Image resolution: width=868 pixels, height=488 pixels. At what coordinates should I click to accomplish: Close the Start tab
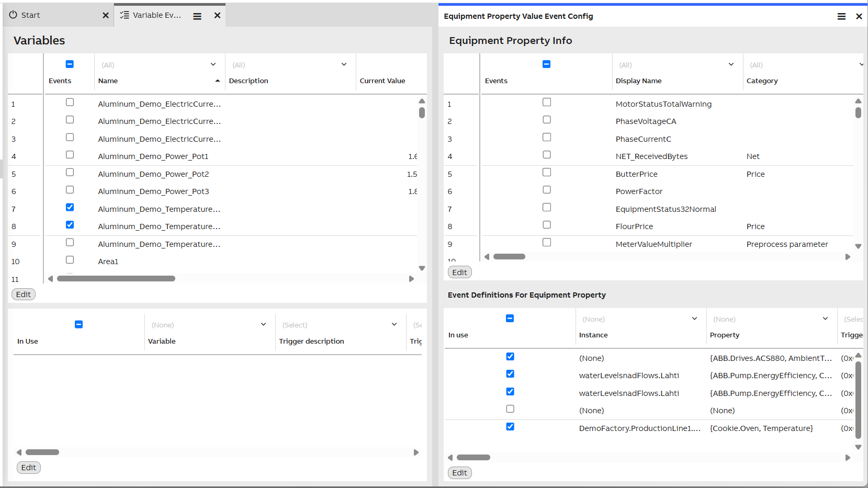(106, 16)
